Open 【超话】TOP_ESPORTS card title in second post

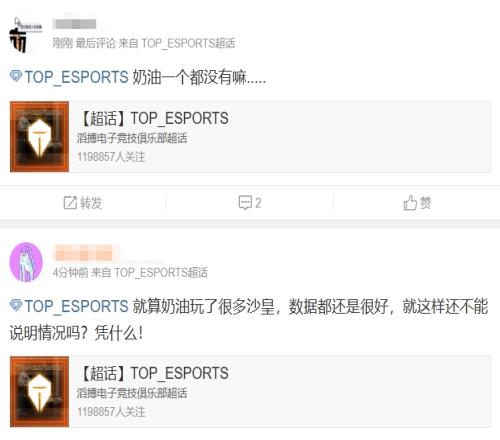coord(154,373)
